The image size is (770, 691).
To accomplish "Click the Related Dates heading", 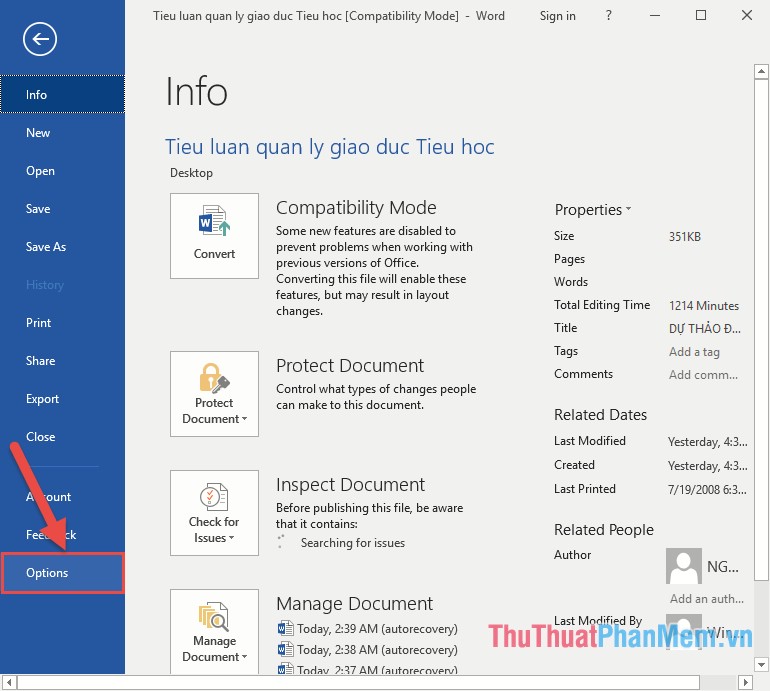I will (x=600, y=415).
